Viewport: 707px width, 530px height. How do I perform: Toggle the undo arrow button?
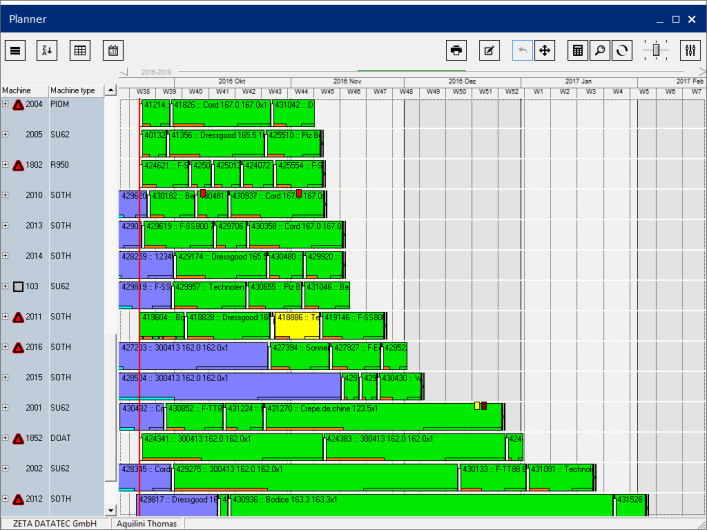[522, 50]
